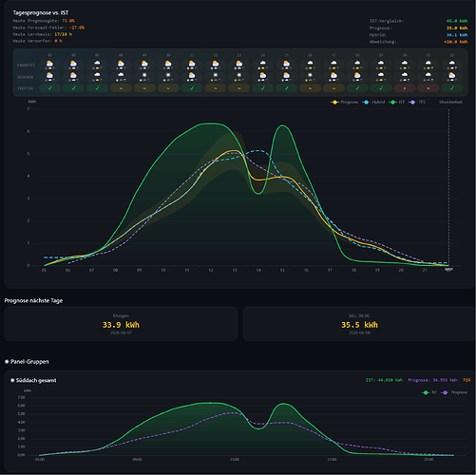
Task: Click the green hit checkmark for hour 05
Action: (49, 88)
